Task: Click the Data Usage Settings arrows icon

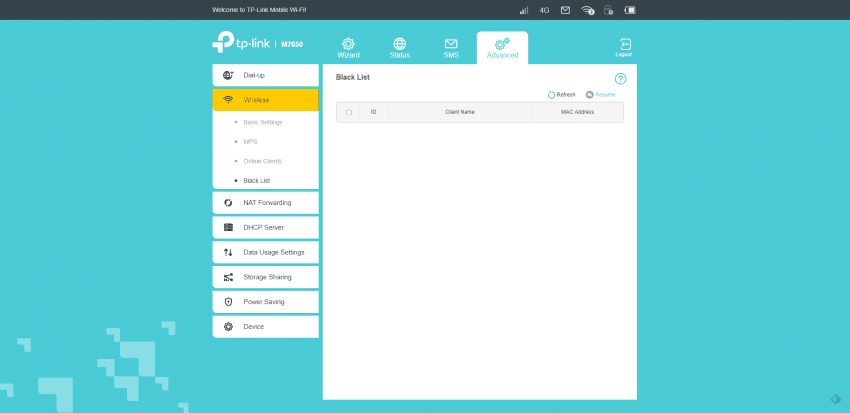Action: [228, 252]
